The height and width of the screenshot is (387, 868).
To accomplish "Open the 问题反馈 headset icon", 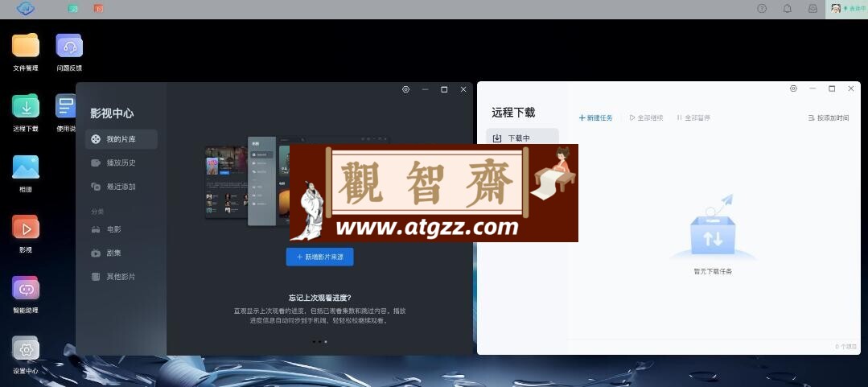I will (x=69, y=45).
